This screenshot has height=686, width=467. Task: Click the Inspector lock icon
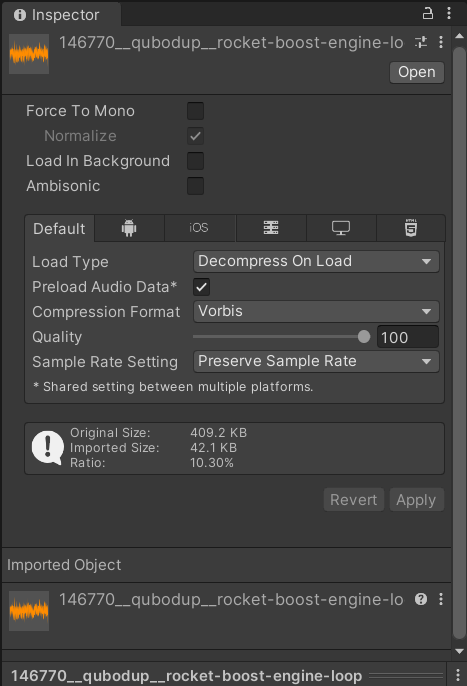[x=428, y=14]
